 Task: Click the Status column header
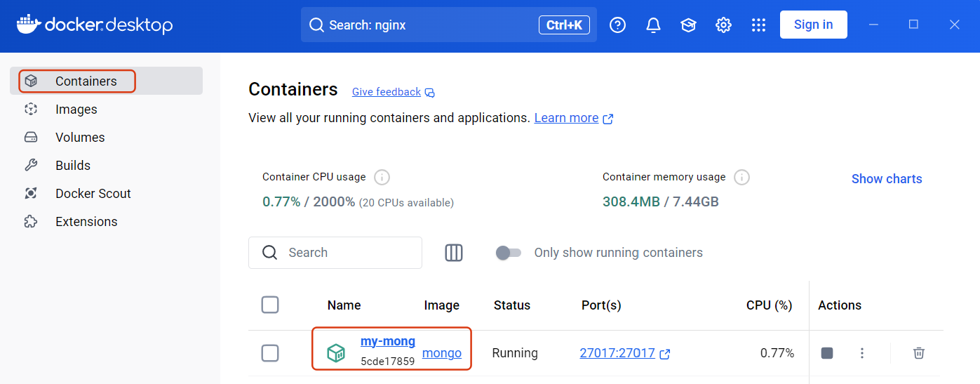(512, 305)
